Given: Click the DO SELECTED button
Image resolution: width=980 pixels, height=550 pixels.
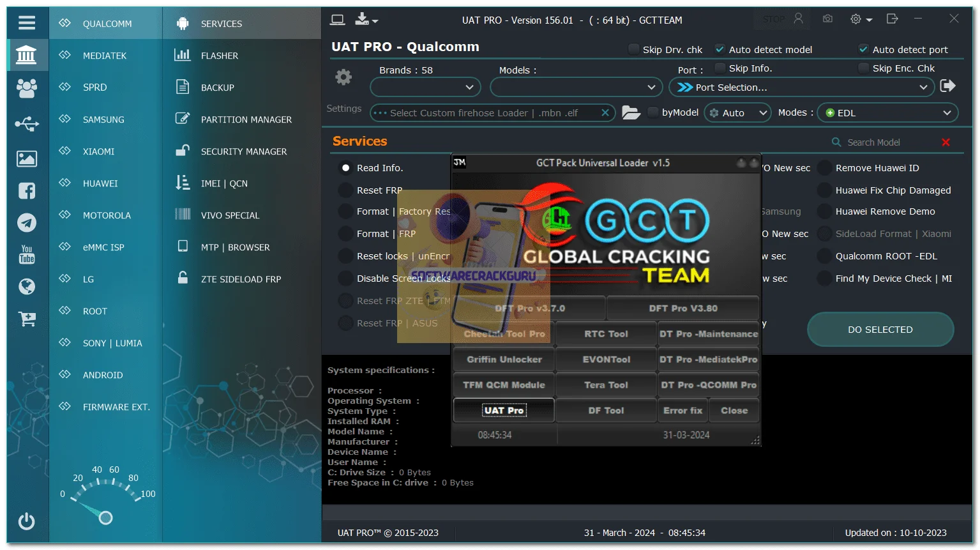Looking at the screenshot, I should pyautogui.click(x=880, y=330).
